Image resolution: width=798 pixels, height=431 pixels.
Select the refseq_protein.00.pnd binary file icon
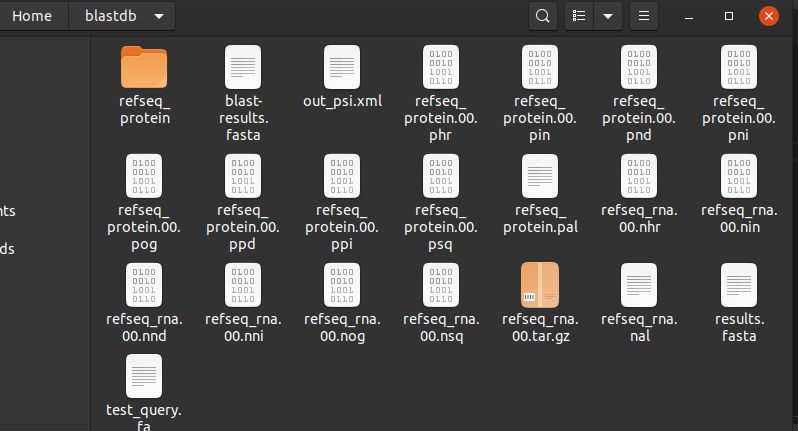click(639, 67)
